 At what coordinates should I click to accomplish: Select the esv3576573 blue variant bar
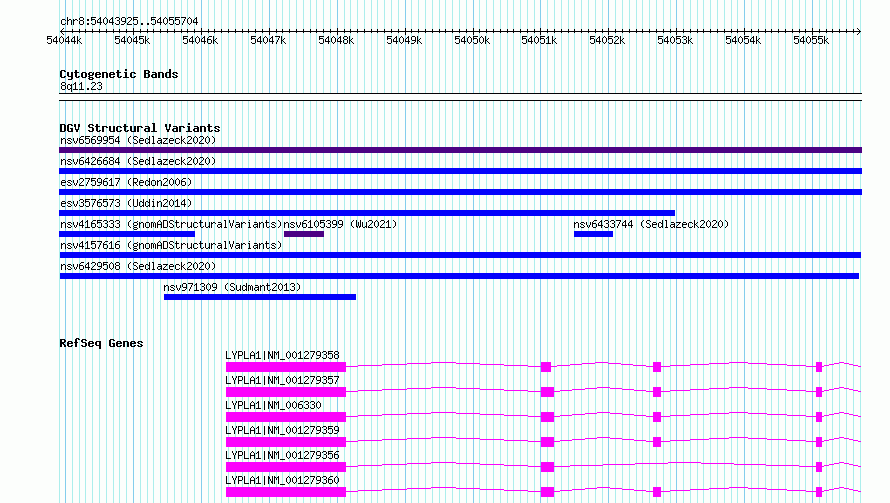pos(367,213)
